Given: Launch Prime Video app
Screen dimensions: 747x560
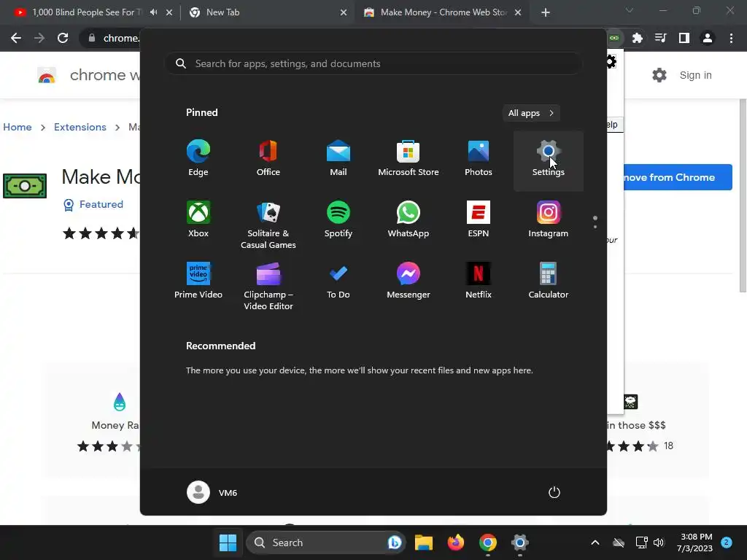Looking at the screenshot, I should click(x=198, y=281).
